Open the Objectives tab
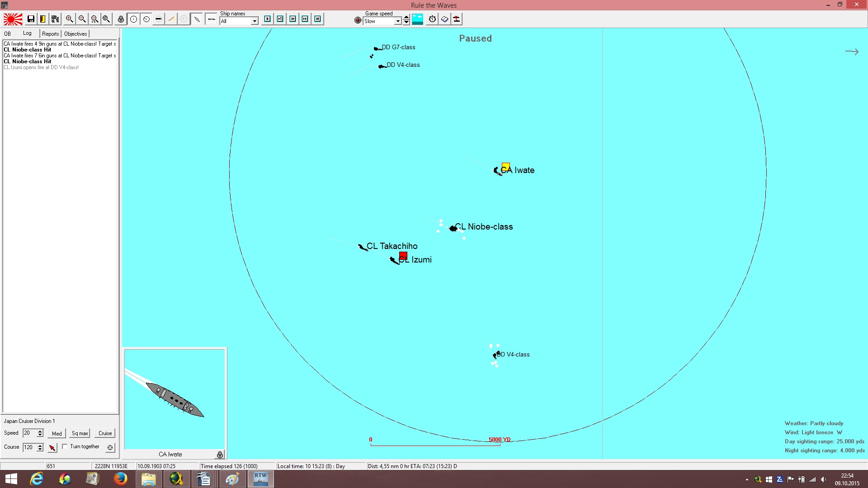868x488 pixels. (x=75, y=34)
